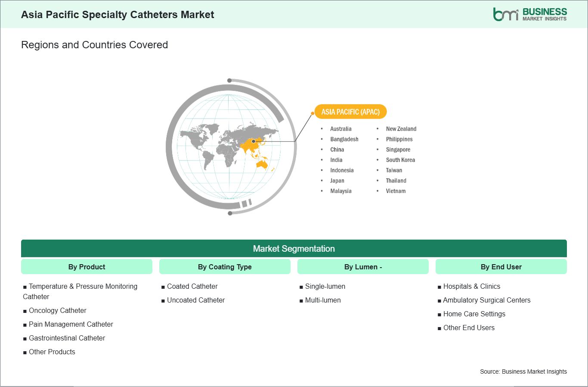
Task: Click Hospitals & Clinics end user item
Action: click(x=471, y=286)
